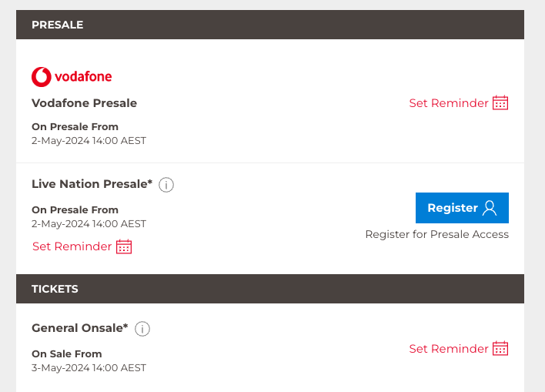Click calendar icon beside General Onsale reminder

tap(500, 349)
